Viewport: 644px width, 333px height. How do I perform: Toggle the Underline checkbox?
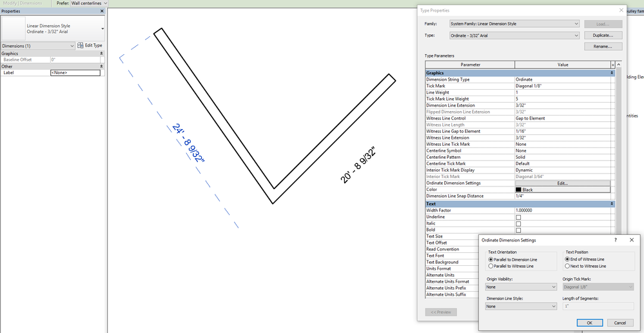pyautogui.click(x=518, y=217)
